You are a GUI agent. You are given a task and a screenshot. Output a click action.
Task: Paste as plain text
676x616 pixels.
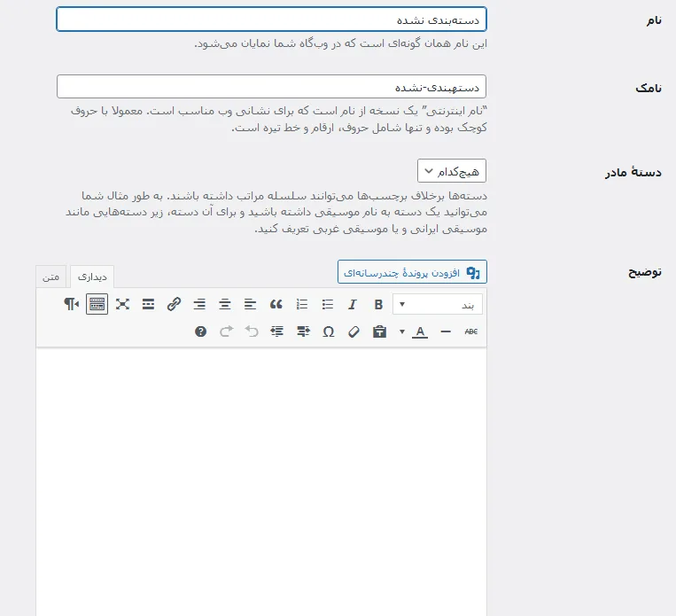click(379, 331)
